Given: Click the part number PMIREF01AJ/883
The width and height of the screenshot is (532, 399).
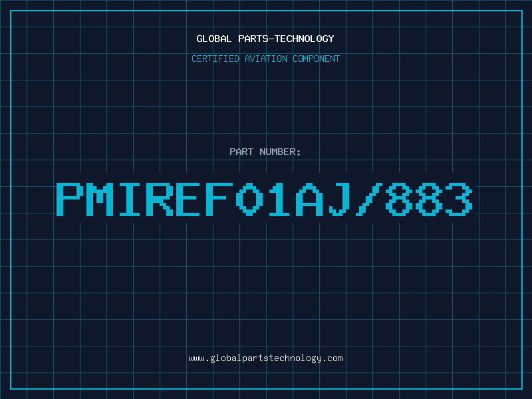Looking at the screenshot, I should tap(264, 199).
